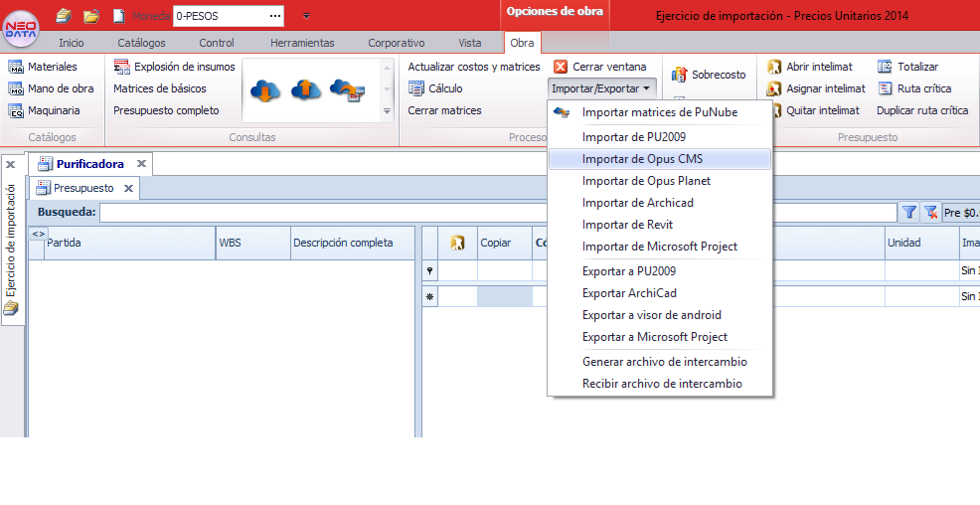Screen dimensions: 980x505
Task: Click Abrir intelimat
Action: pos(810,67)
